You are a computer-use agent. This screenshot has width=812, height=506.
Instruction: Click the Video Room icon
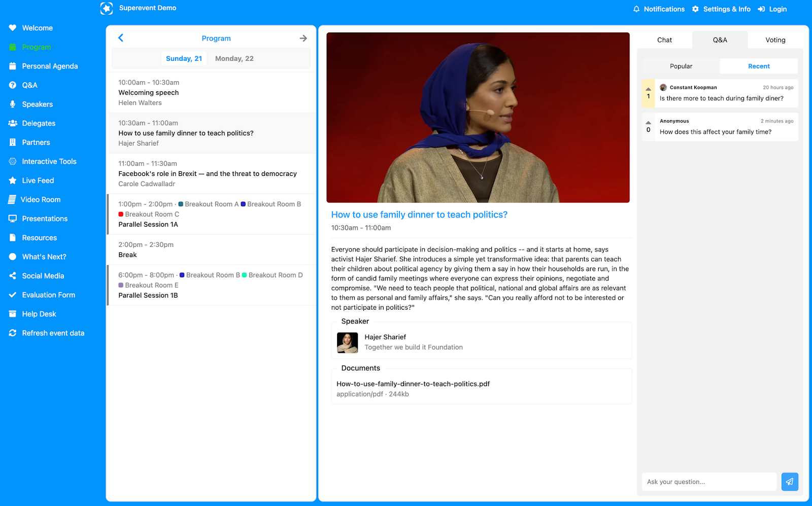tap(12, 200)
